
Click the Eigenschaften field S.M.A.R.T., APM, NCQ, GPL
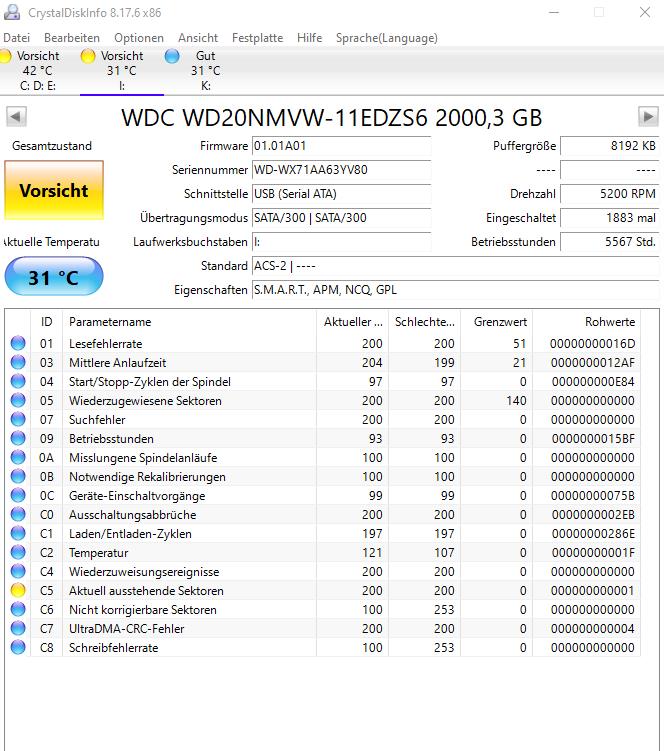tap(456, 289)
